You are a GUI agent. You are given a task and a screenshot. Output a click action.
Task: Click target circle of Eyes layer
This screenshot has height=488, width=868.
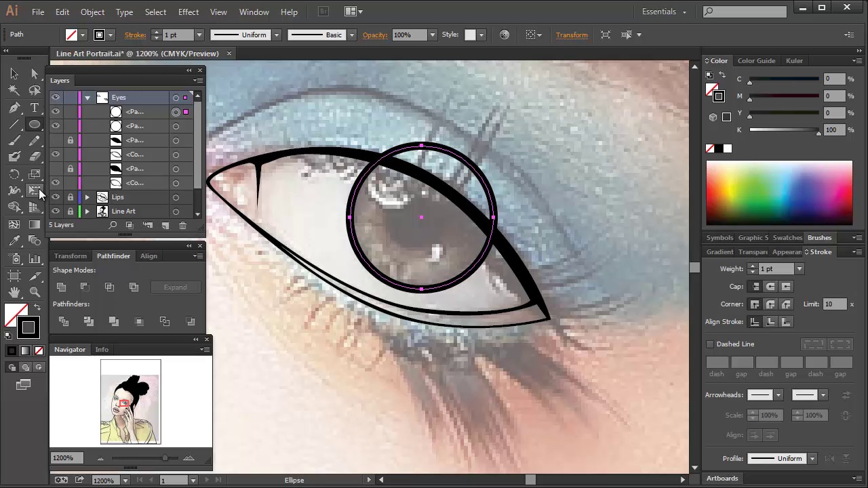176,98
